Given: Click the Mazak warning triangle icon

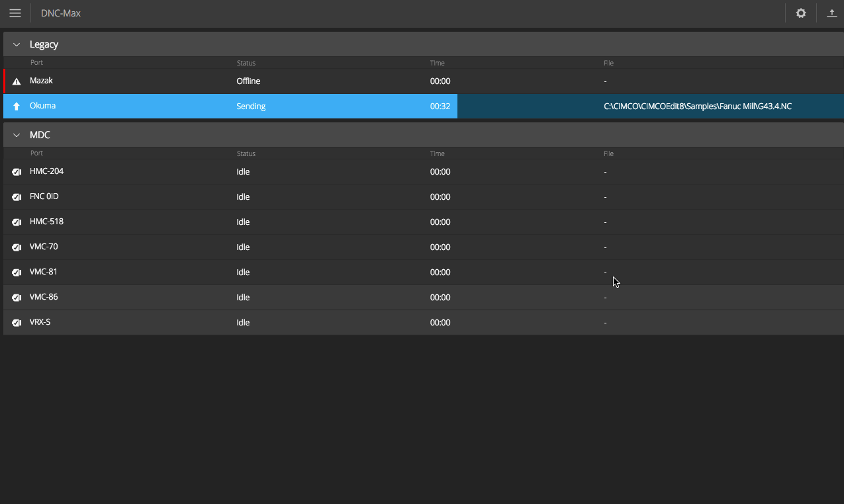Looking at the screenshot, I should coord(17,81).
